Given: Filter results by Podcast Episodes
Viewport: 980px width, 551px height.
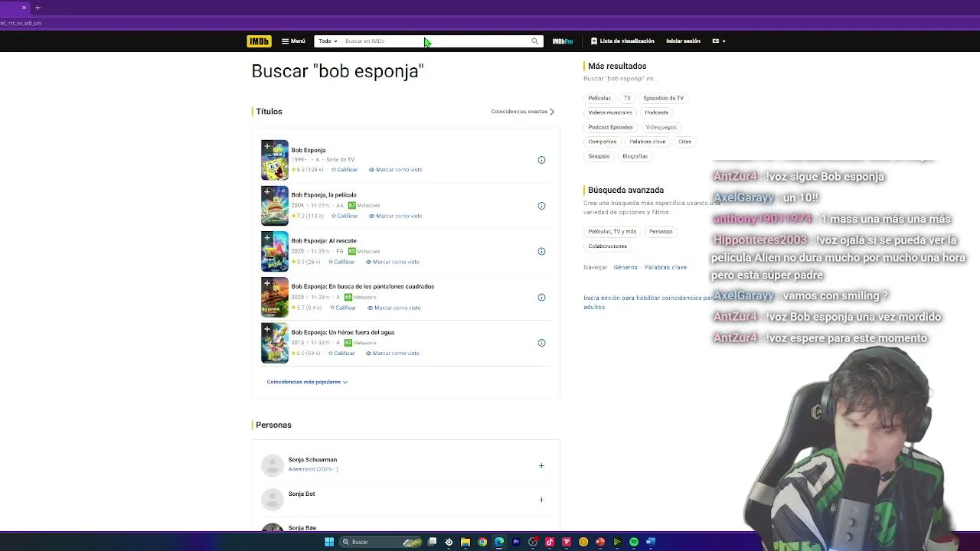Looking at the screenshot, I should tap(610, 127).
